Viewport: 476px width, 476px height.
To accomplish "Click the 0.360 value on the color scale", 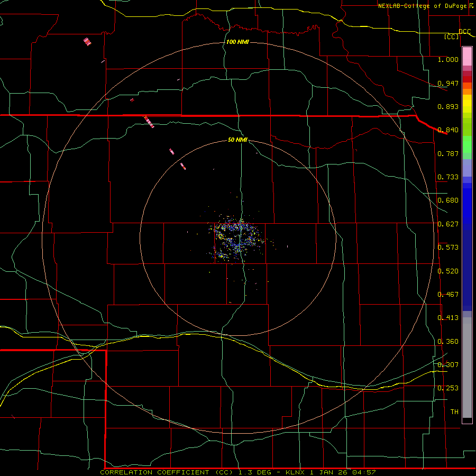I will (x=448, y=342).
